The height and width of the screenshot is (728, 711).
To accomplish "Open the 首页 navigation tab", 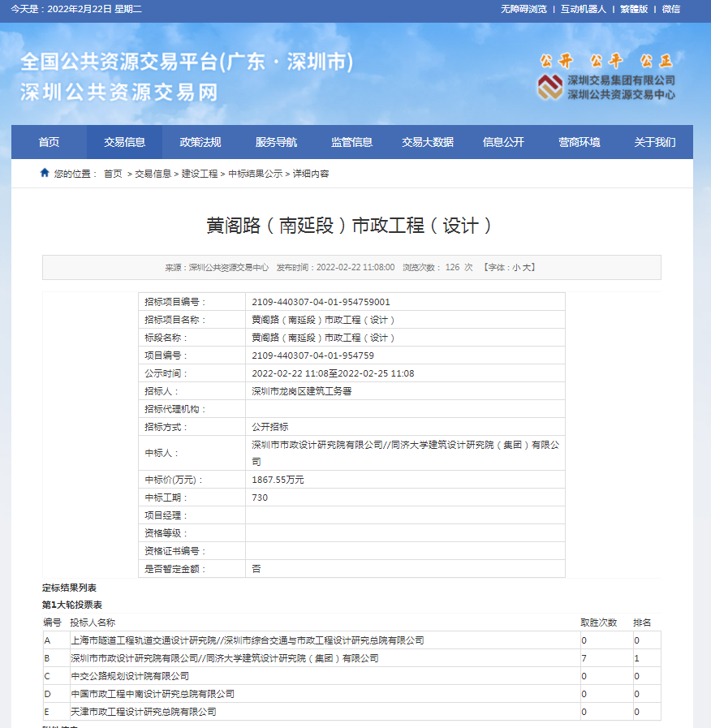I will point(49,142).
